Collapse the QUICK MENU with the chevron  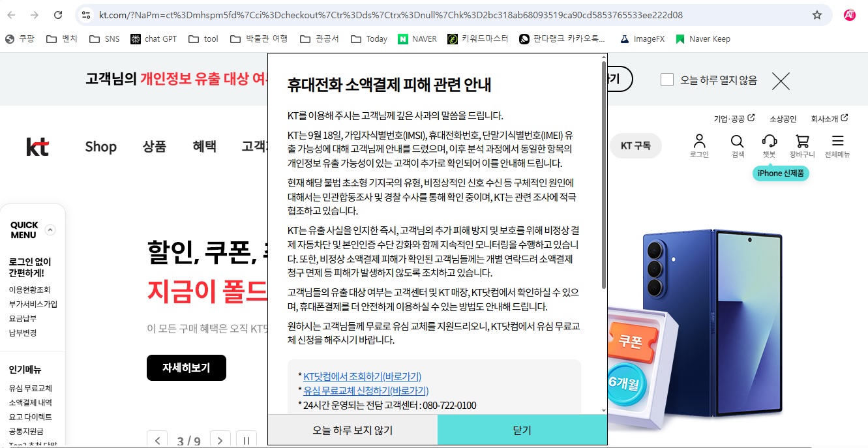point(50,230)
